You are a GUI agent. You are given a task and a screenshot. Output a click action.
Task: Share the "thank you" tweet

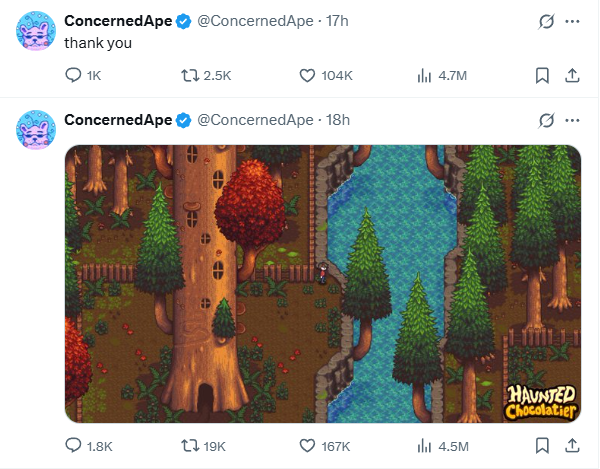[x=572, y=75]
